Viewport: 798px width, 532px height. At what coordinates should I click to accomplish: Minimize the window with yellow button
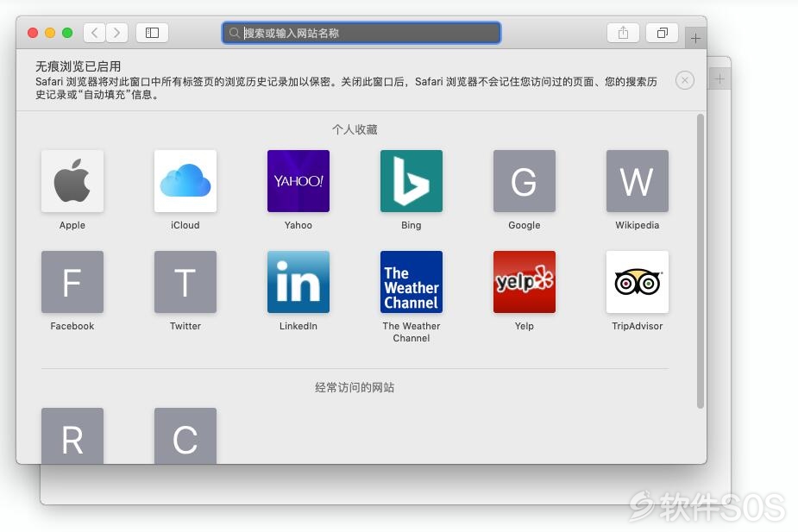(50, 33)
